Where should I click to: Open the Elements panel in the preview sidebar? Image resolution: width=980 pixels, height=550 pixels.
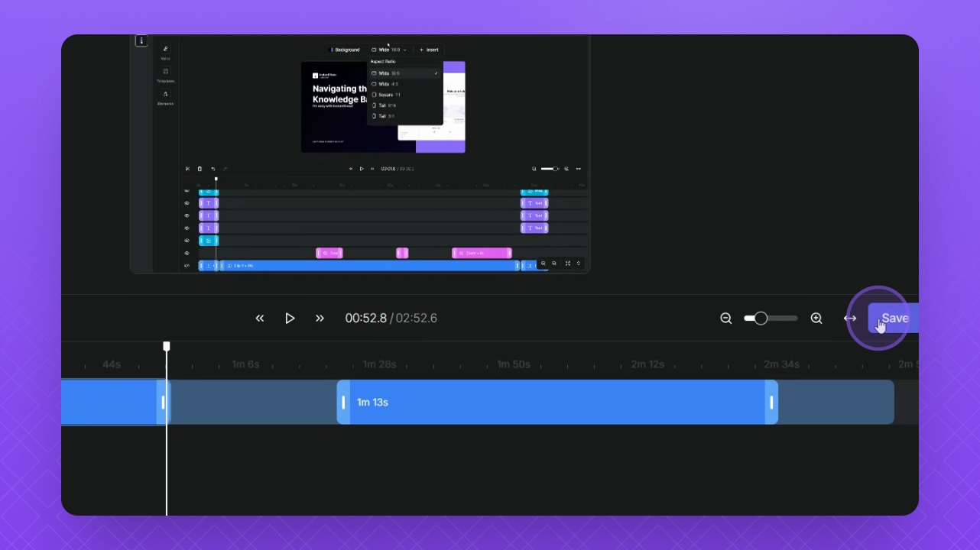click(x=166, y=98)
